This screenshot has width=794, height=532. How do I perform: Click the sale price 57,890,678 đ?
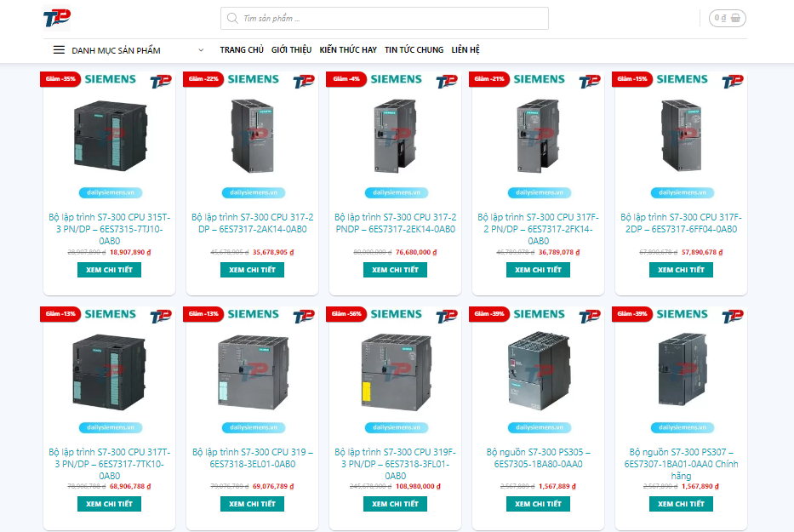[x=702, y=252]
